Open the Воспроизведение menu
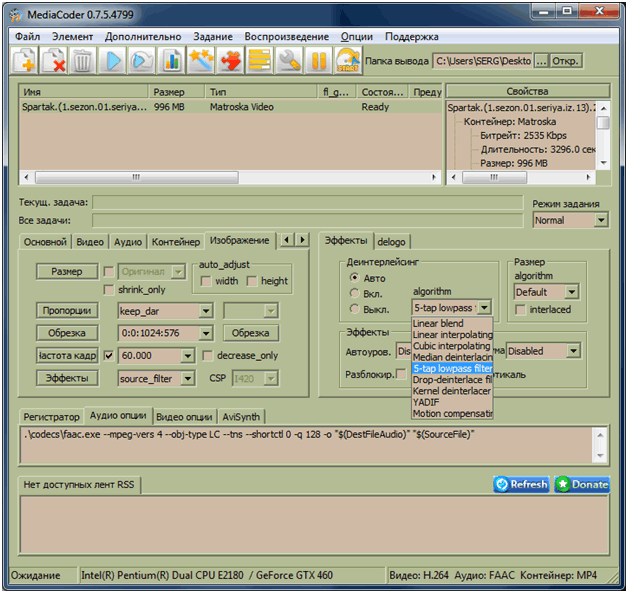Image resolution: width=628 pixels, height=593 pixels. coord(285,37)
